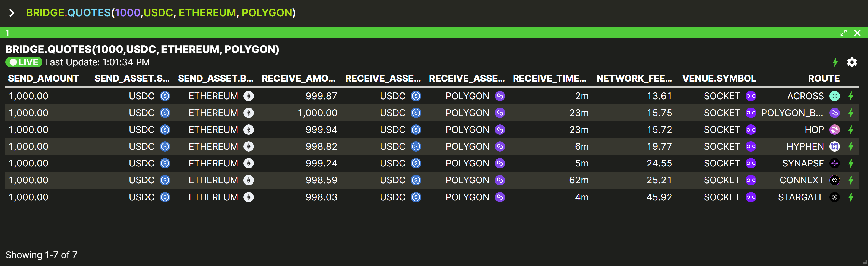Open the table settings gear
This screenshot has height=266, width=868.
(852, 62)
